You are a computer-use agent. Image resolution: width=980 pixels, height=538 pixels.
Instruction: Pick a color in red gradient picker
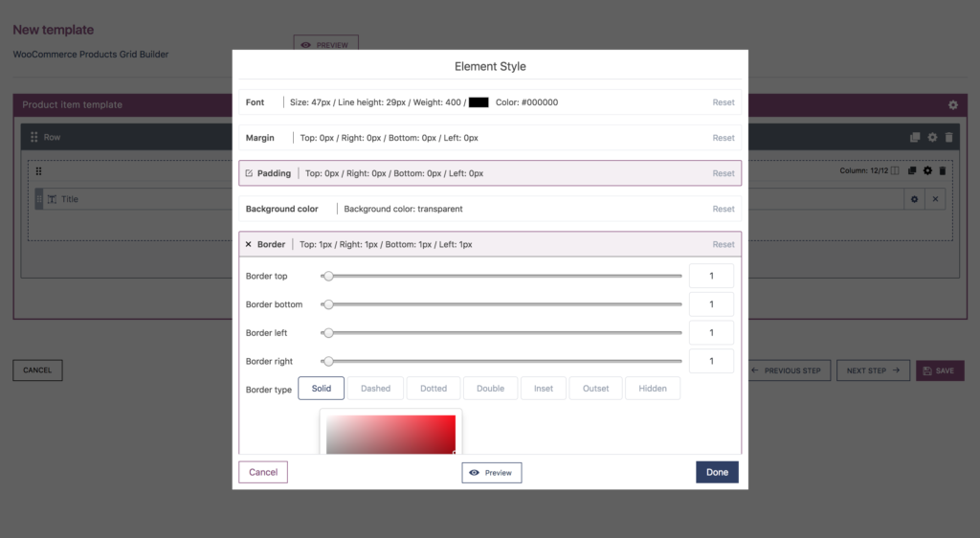pyautogui.click(x=390, y=435)
